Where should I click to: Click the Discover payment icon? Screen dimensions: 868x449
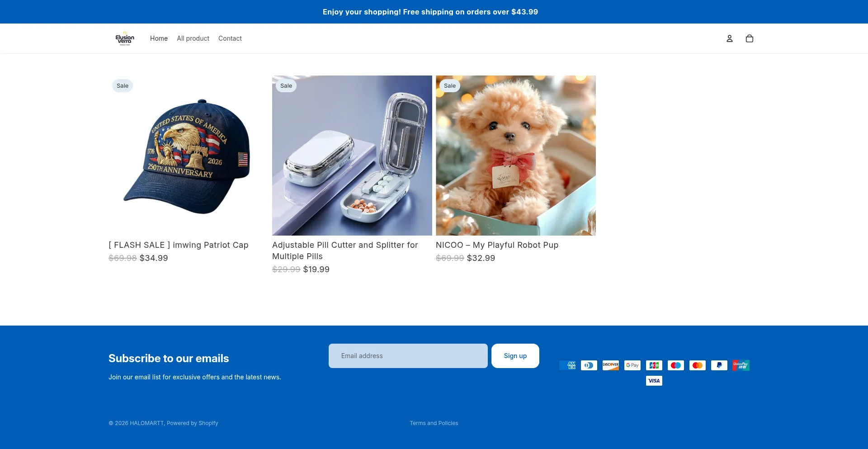[x=611, y=365]
